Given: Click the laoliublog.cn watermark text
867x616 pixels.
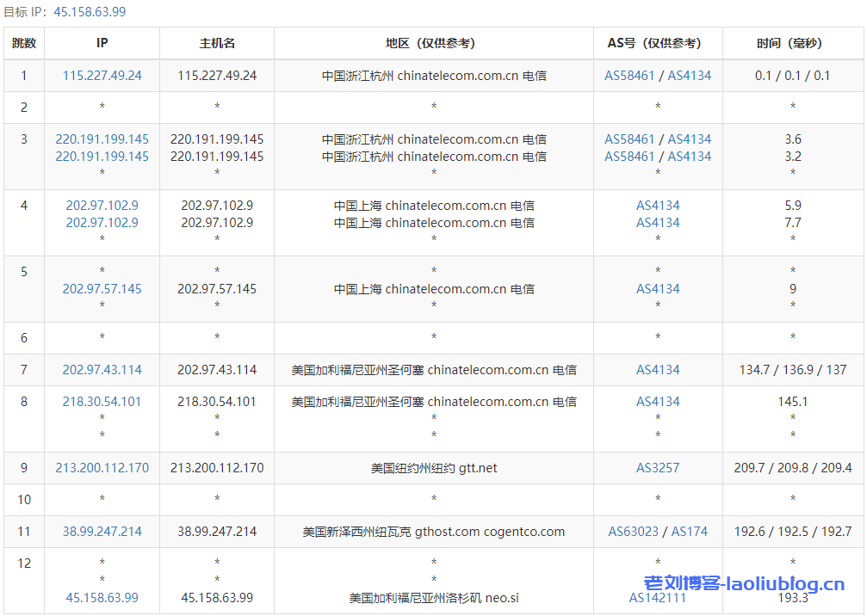Looking at the screenshot, I should tap(744, 585).
